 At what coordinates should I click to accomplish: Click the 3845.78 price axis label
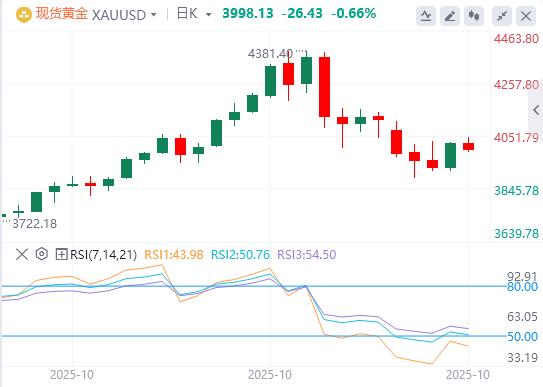point(516,191)
